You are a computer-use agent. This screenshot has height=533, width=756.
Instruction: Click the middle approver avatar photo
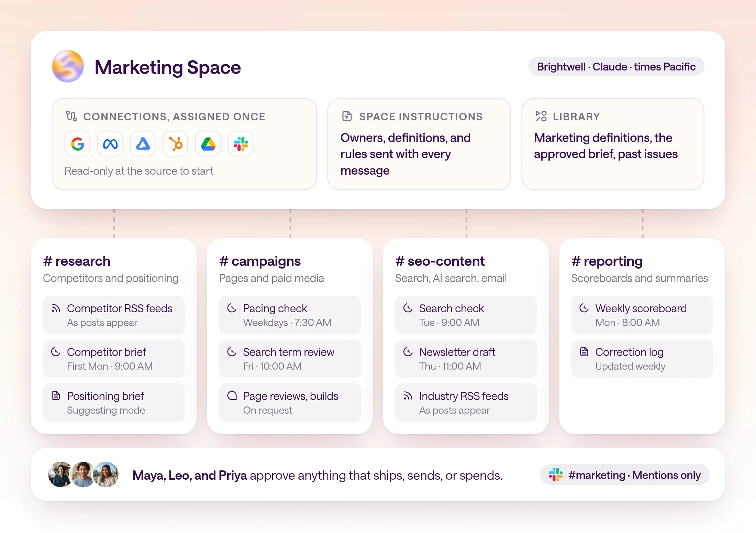[x=82, y=475]
